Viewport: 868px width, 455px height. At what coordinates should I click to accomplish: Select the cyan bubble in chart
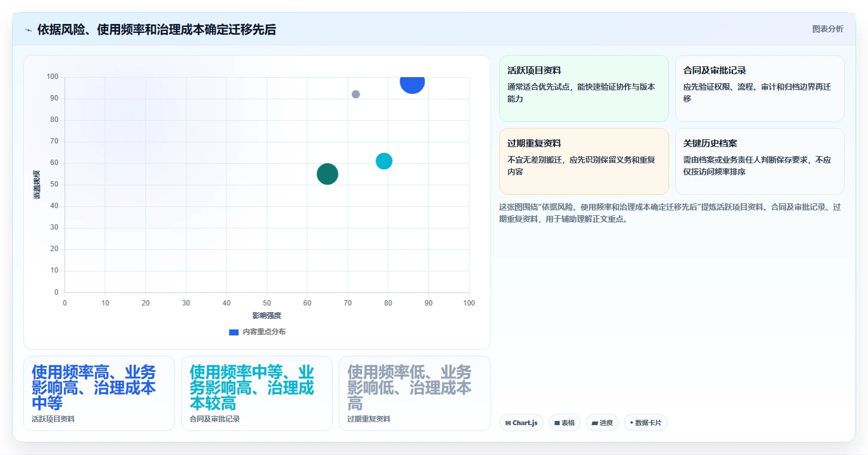point(384,161)
